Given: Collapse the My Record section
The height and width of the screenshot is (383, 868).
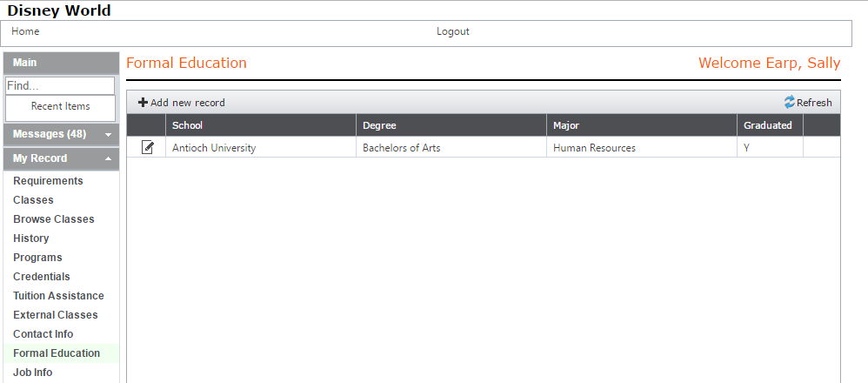Looking at the screenshot, I should tap(107, 159).
